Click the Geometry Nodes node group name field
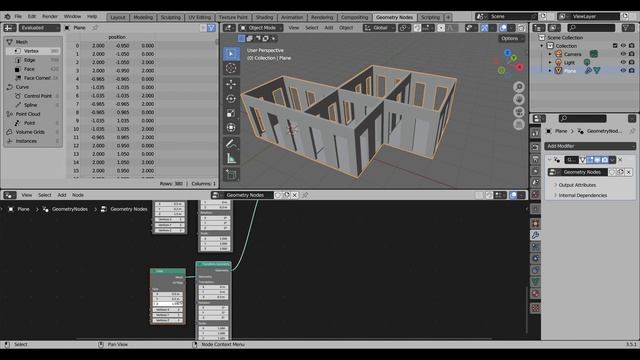The image size is (640, 360). pos(245,195)
